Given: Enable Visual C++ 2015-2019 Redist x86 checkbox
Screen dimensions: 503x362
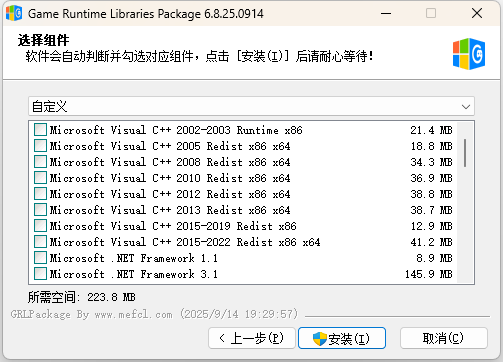Looking at the screenshot, I should tap(40, 225).
